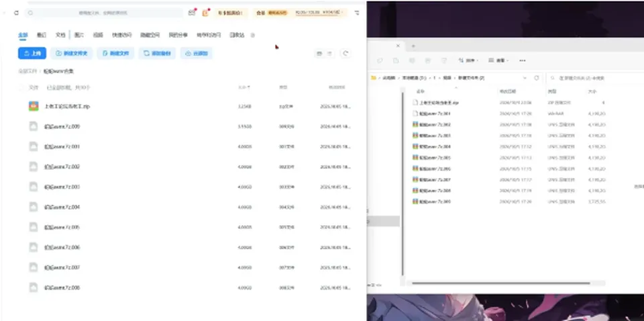Expand the Explorer address bar history chevron
Viewport: 644px width, 321px height.
pos(525,78)
